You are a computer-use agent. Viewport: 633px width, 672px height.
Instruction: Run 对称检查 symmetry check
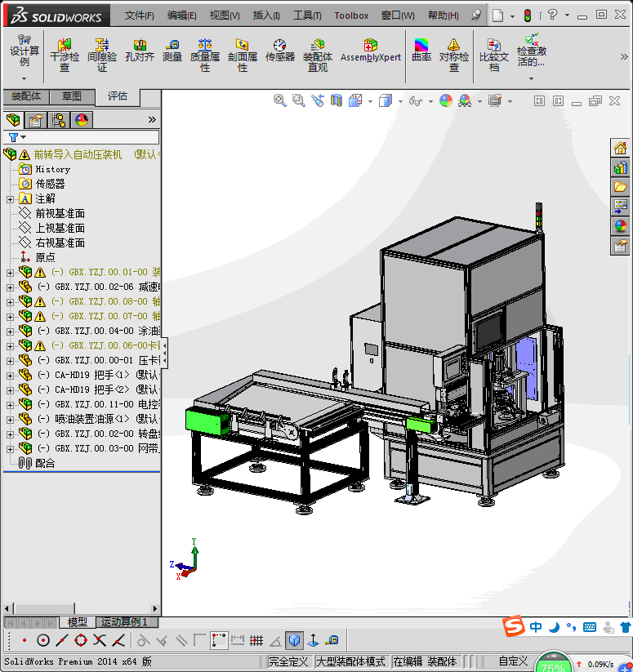click(x=454, y=55)
